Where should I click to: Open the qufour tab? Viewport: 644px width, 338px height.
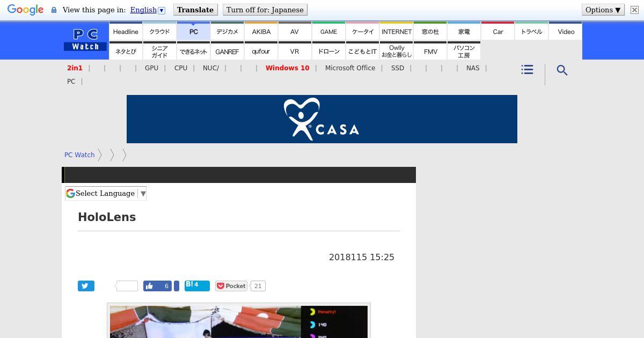[261, 52]
